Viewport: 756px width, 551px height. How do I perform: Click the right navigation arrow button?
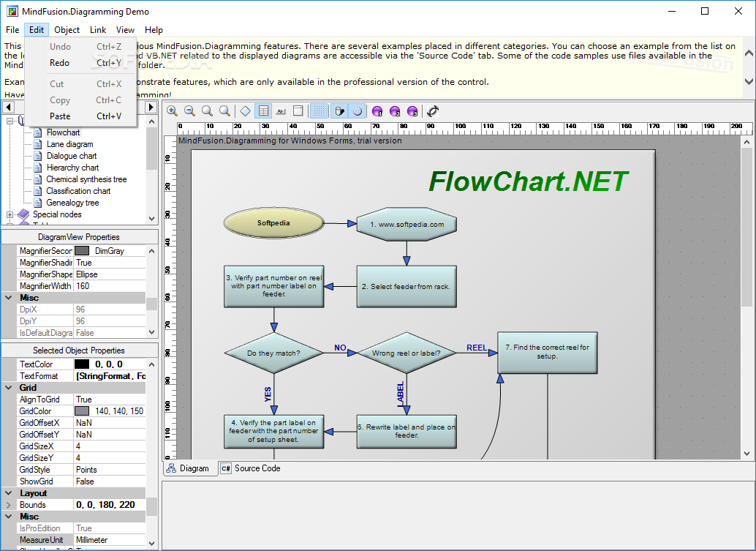point(151,107)
